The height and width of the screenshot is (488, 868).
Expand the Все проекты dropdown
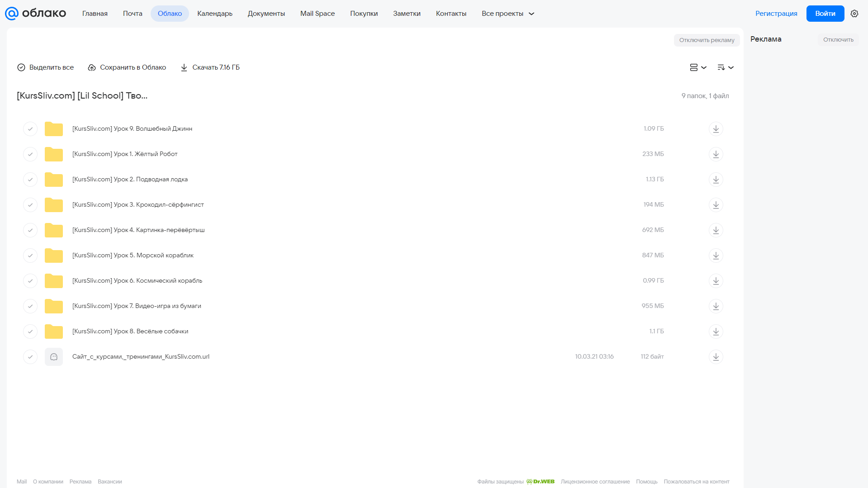[508, 14]
